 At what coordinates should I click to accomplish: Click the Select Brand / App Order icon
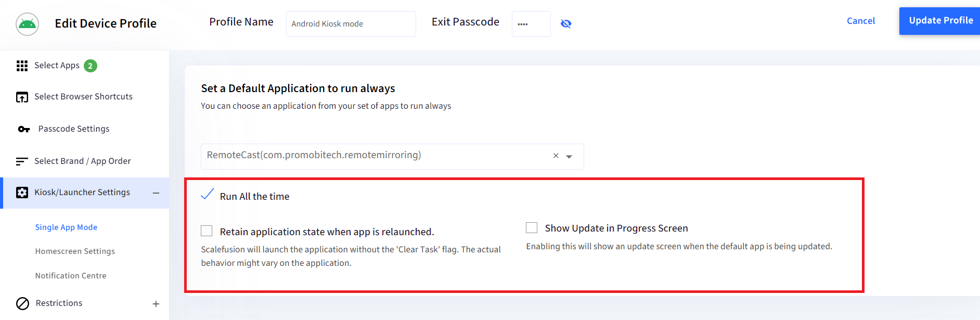click(22, 161)
